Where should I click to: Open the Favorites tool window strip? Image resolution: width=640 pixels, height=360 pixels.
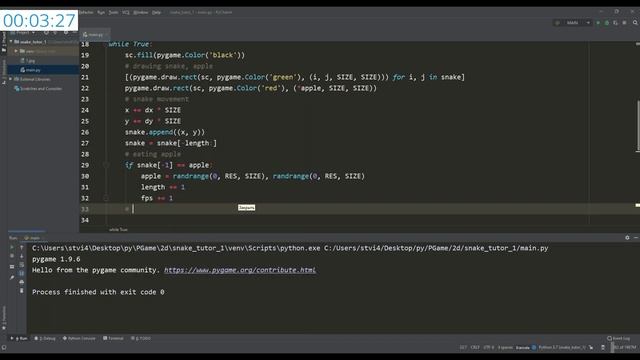(4, 318)
